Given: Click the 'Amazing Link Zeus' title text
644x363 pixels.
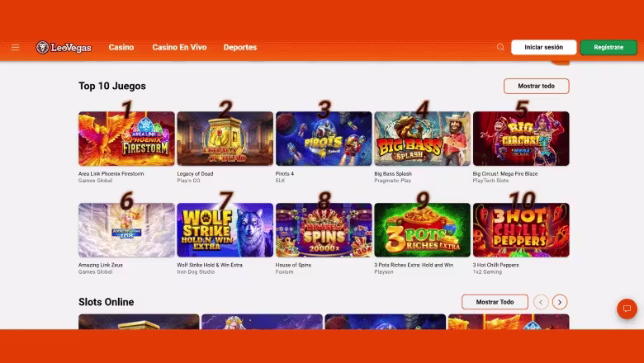Looking at the screenshot, I should pyautogui.click(x=101, y=265).
